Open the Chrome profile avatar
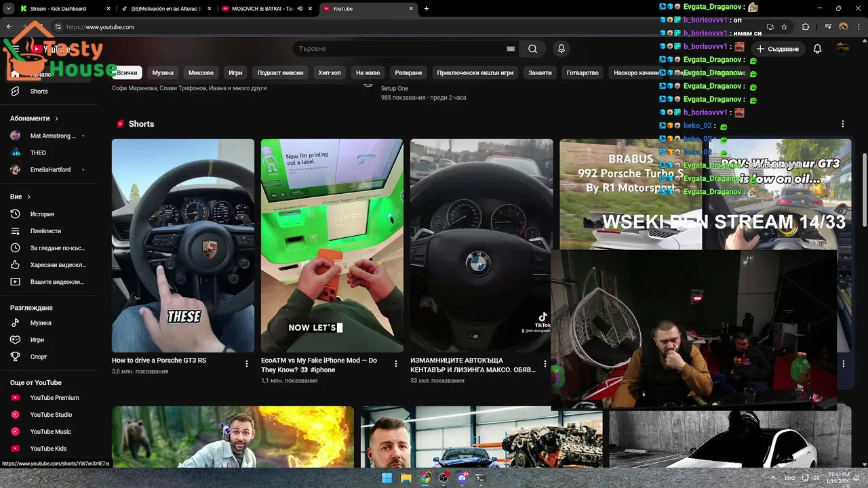 pyautogui.click(x=844, y=27)
